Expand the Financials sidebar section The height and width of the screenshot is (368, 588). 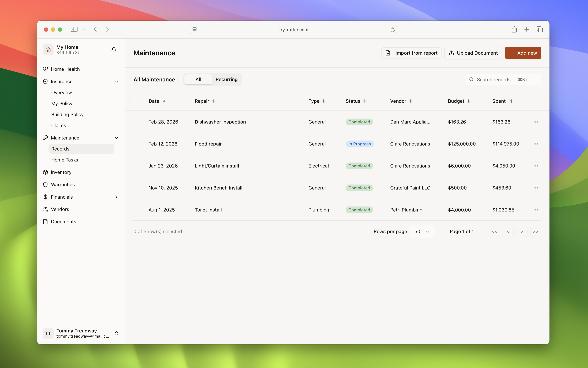coord(116,197)
